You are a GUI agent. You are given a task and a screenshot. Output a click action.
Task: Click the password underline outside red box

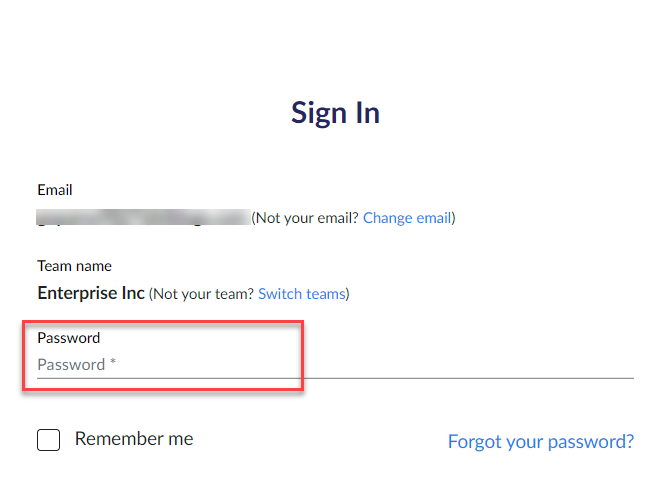[469, 378]
